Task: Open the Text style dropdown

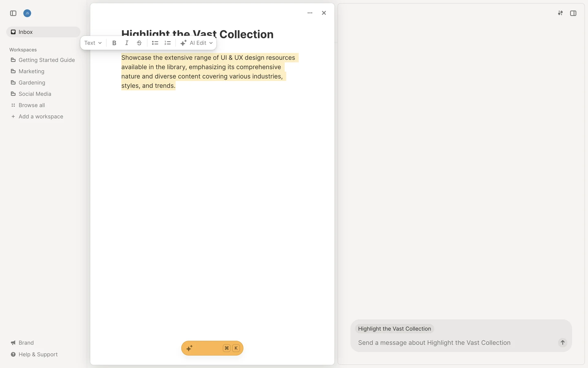Action: coord(93,43)
